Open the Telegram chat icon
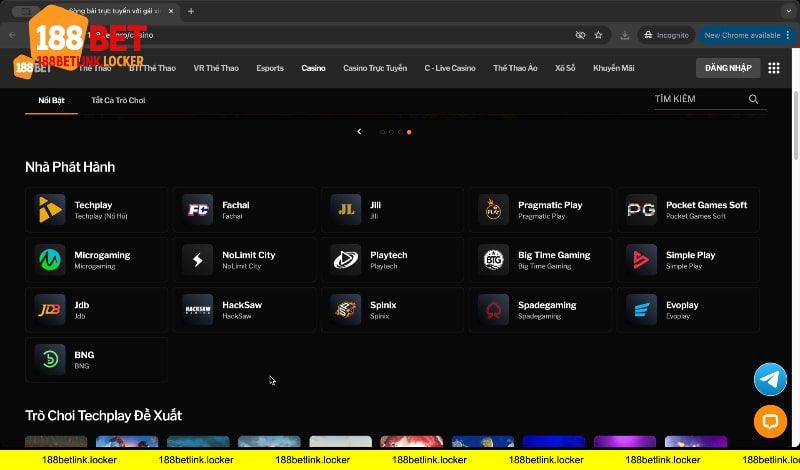The width and height of the screenshot is (800, 470). [x=770, y=379]
